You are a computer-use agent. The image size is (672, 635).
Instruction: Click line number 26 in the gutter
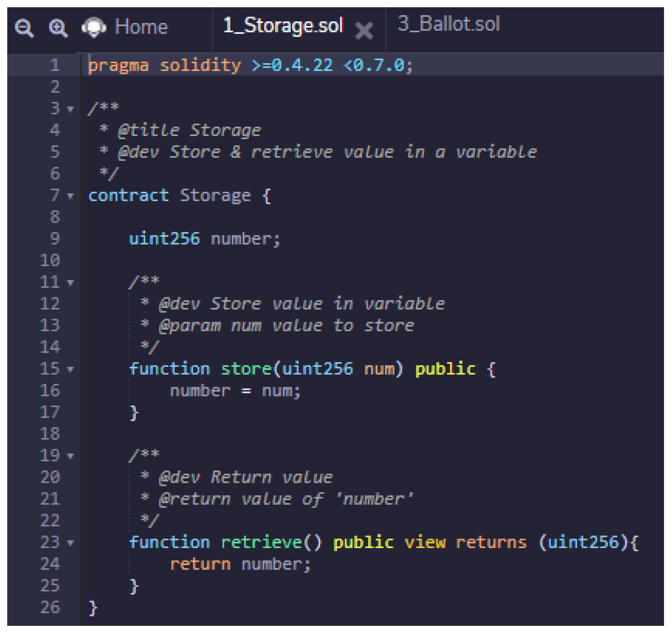[50, 608]
